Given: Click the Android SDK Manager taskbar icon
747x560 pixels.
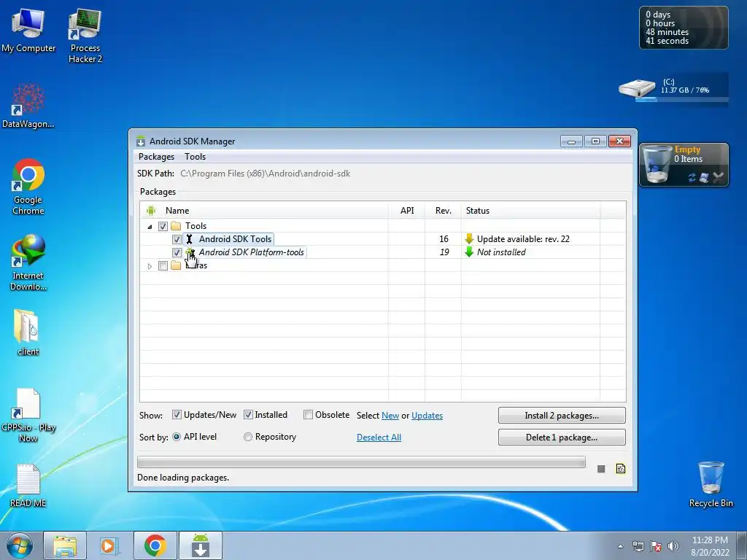Looking at the screenshot, I should [x=201, y=545].
